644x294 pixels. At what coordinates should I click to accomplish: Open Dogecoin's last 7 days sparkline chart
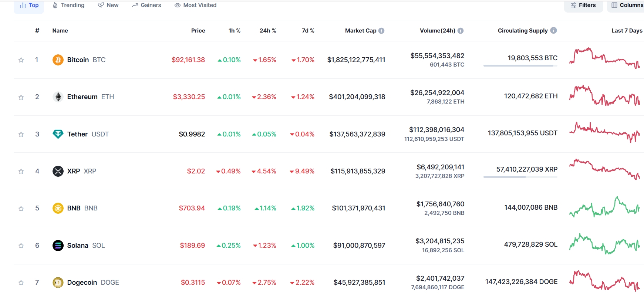[x=604, y=281]
